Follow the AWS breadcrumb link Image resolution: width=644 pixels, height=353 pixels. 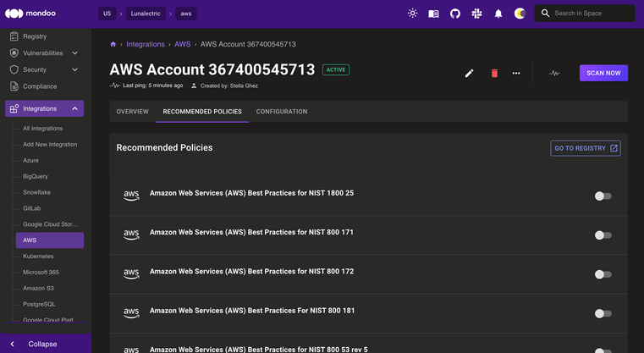tap(182, 44)
